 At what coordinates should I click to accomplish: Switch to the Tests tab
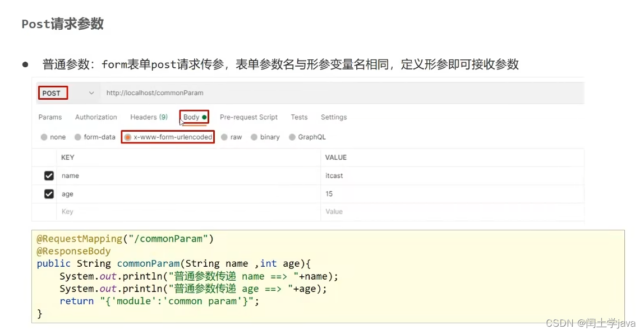point(299,117)
